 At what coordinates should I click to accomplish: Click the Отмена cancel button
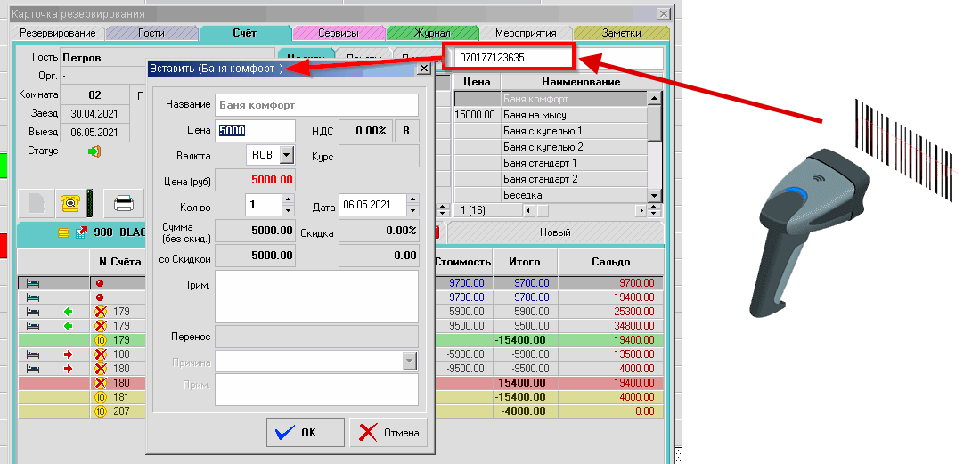point(388,433)
